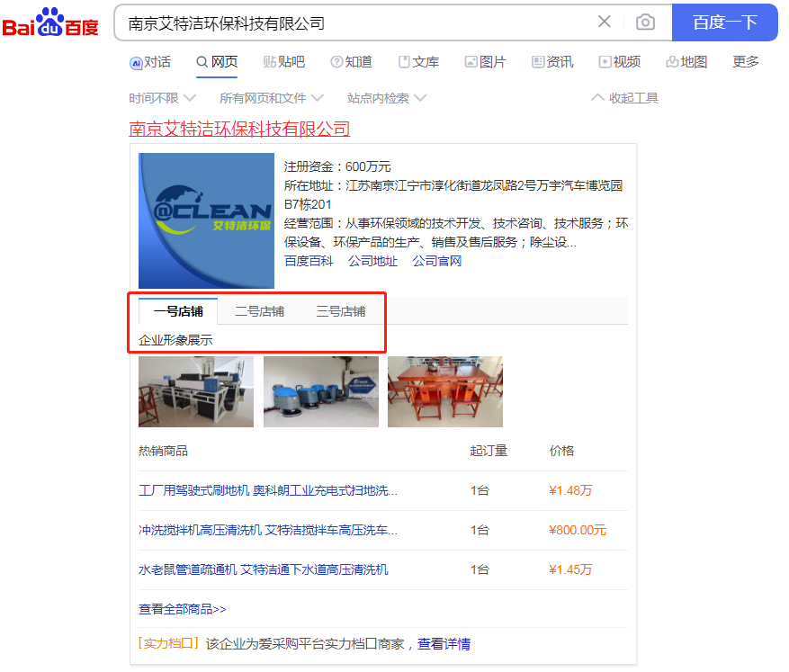Open 南京艾特洁环保科技有限公司 result title

point(239,130)
